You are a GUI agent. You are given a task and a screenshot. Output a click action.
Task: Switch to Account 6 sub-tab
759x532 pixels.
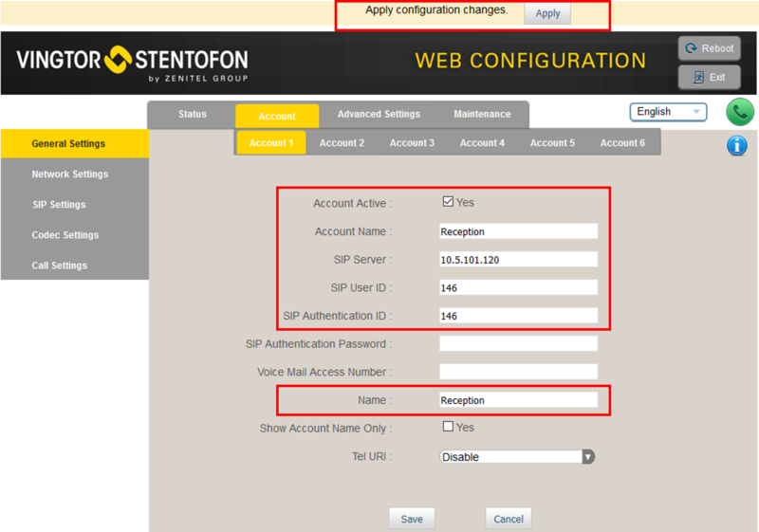point(622,142)
